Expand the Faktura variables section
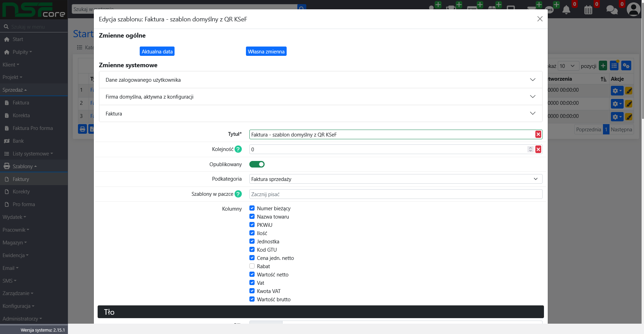This screenshot has height=334, width=644. 320,113
